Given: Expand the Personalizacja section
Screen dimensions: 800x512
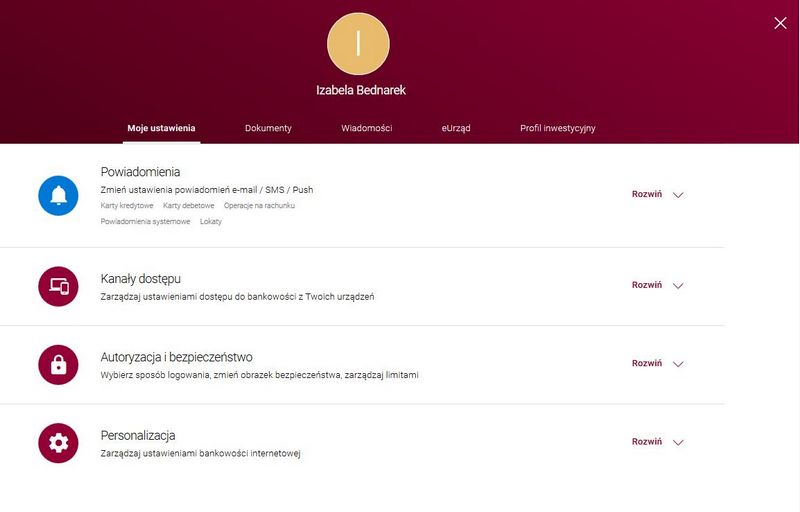Looking at the screenshot, I should coord(657,442).
